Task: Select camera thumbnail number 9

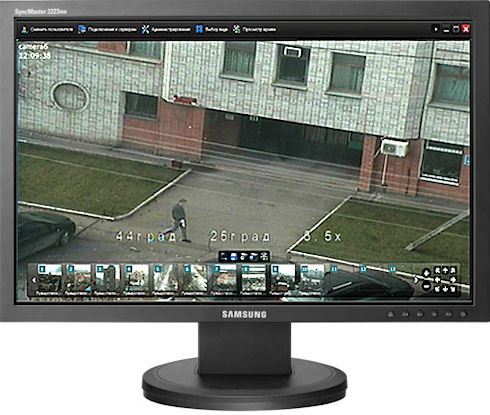Action: pyautogui.click(x=283, y=280)
